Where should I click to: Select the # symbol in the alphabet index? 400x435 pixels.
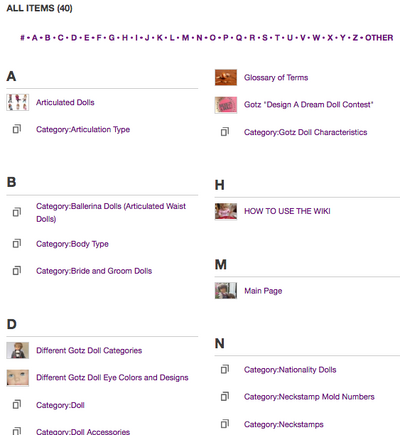[22, 38]
